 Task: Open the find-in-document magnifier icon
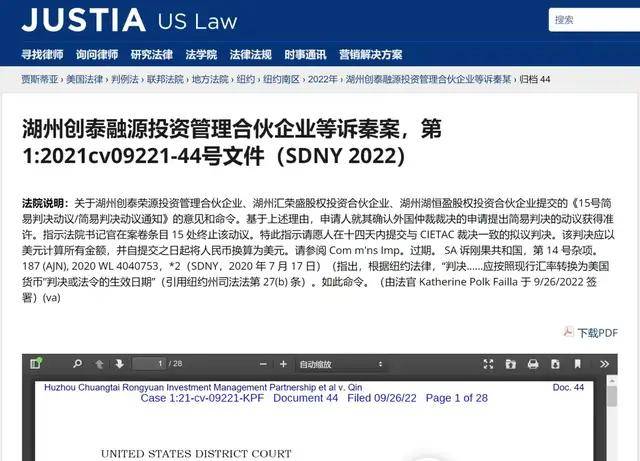pos(77,363)
